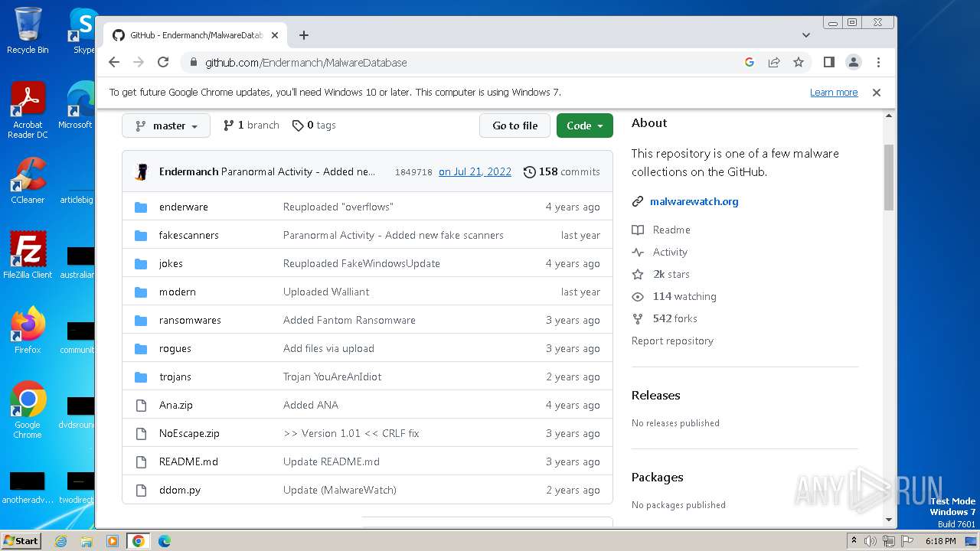Open the NoEscape.zip file
Viewport: 980px width, 551px height.
click(x=189, y=433)
